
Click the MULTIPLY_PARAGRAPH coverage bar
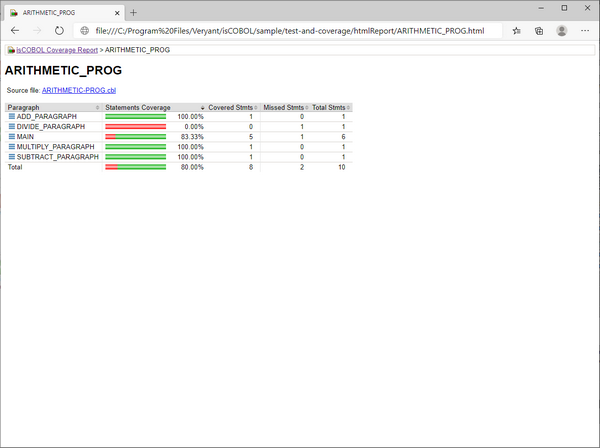(x=135, y=147)
